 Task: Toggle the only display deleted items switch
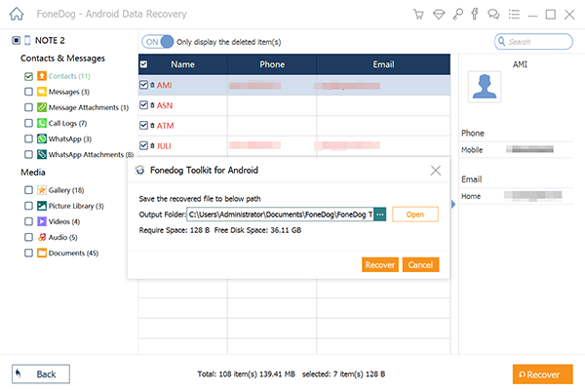(x=157, y=42)
